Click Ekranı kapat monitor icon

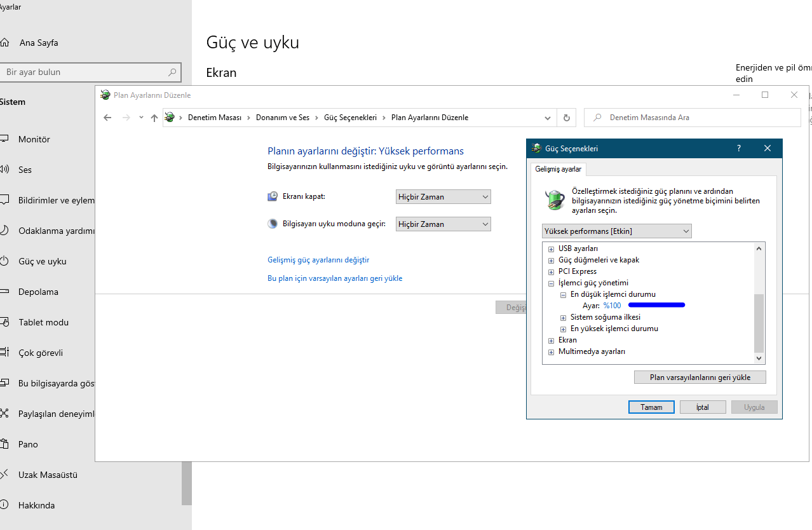pyautogui.click(x=273, y=196)
